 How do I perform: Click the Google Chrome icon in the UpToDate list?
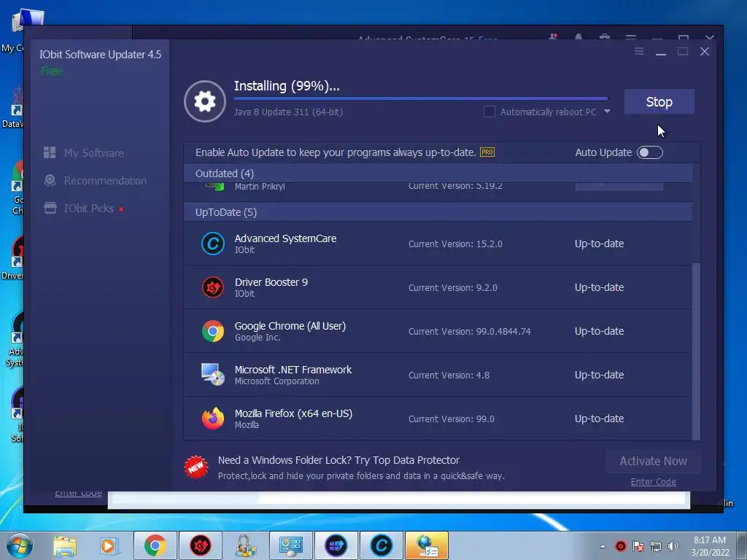point(213,332)
